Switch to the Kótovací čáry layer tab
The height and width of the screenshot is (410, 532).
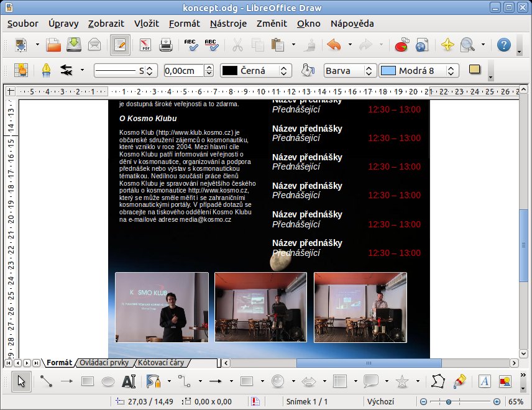(161, 363)
